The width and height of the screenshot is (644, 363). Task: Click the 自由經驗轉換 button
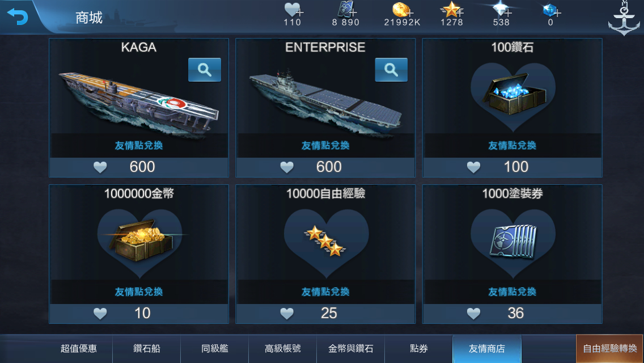point(609,349)
